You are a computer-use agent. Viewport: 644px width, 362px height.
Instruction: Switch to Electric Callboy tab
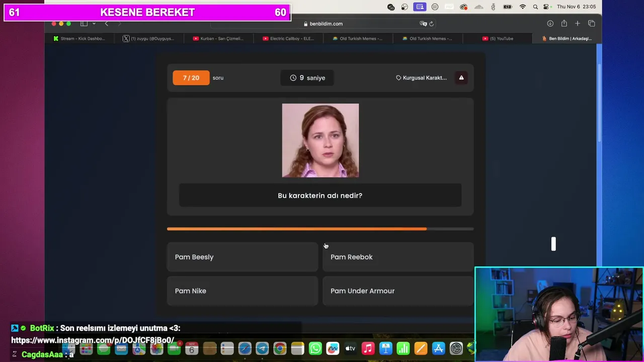pos(288,38)
